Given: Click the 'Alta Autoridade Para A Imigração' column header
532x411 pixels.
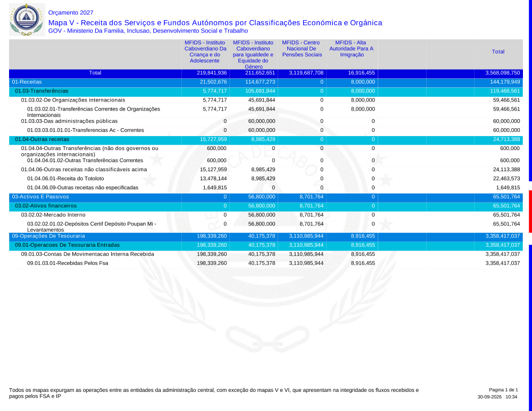Looking at the screenshot, I should (x=352, y=48).
